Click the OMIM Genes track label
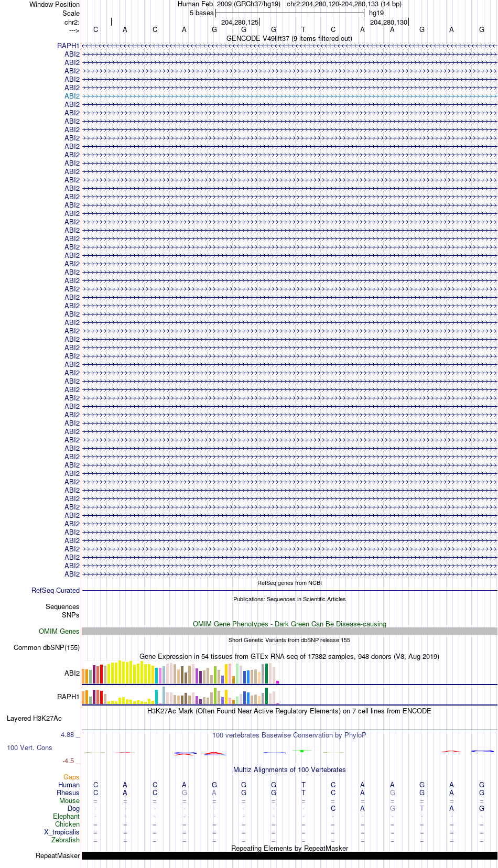Screen dimensions: 498x868 click(x=59, y=631)
